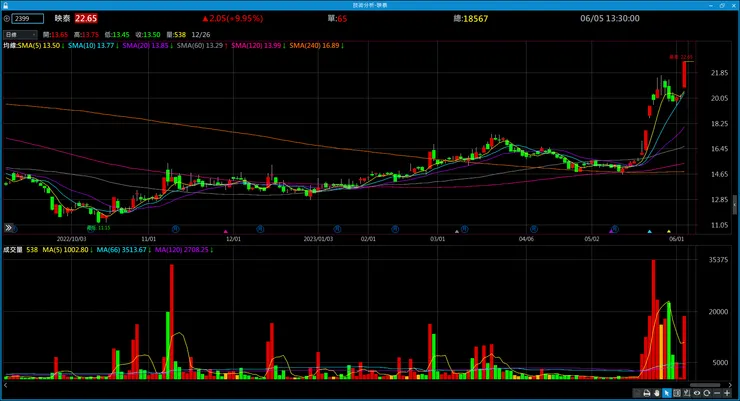Screen dimensions: 740x401
Task: Zoom in with the plus button
Action: click(x=727, y=393)
